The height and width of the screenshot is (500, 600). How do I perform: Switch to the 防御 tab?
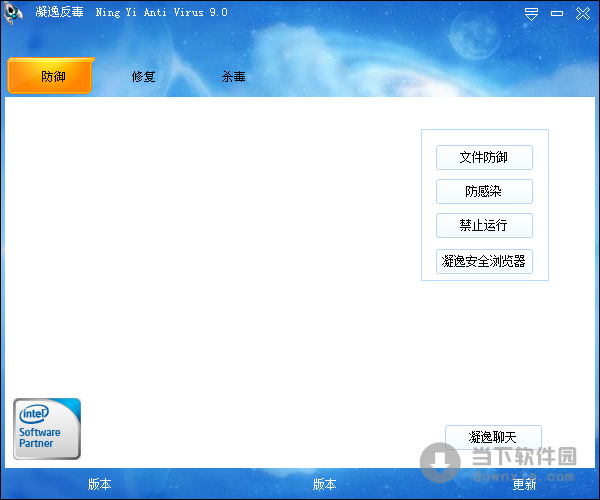point(50,76)
